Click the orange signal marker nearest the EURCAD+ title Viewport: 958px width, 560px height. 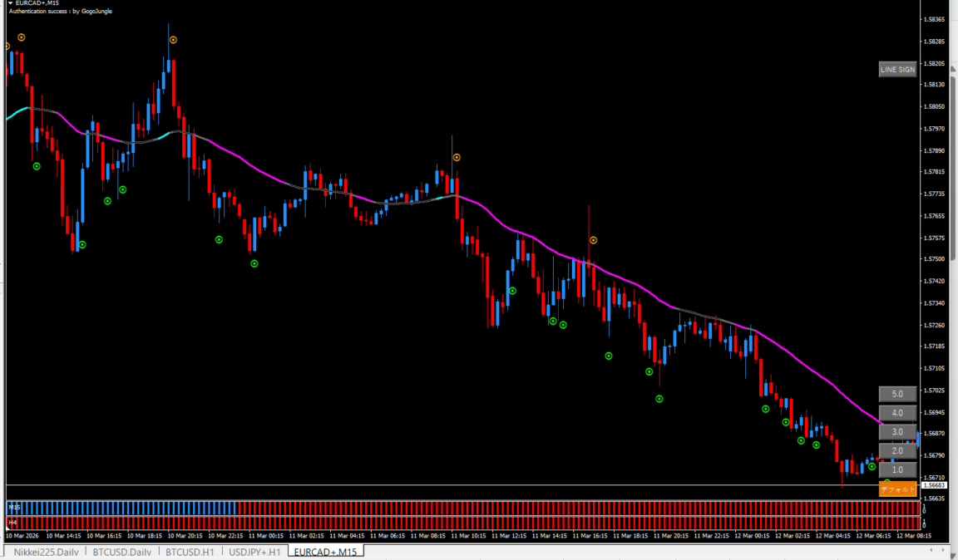[22, 37]
